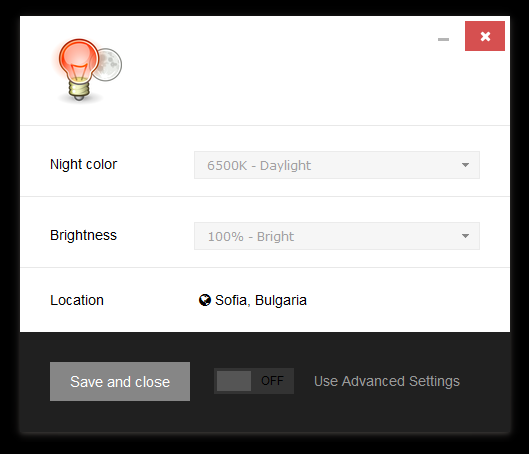Screen dimensions: 529x454
Task: Select the 100% brightness value text
Action: (225, 236)
